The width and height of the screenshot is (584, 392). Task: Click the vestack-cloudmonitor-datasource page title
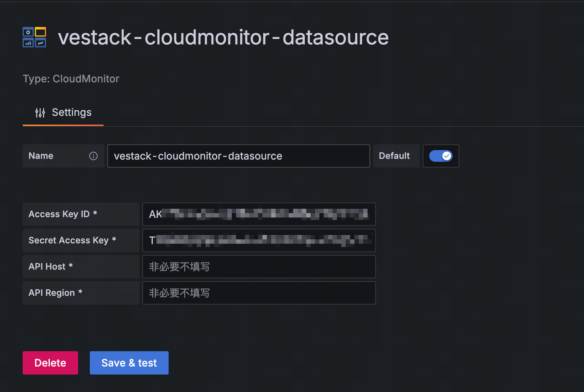[x=224, y=37]
